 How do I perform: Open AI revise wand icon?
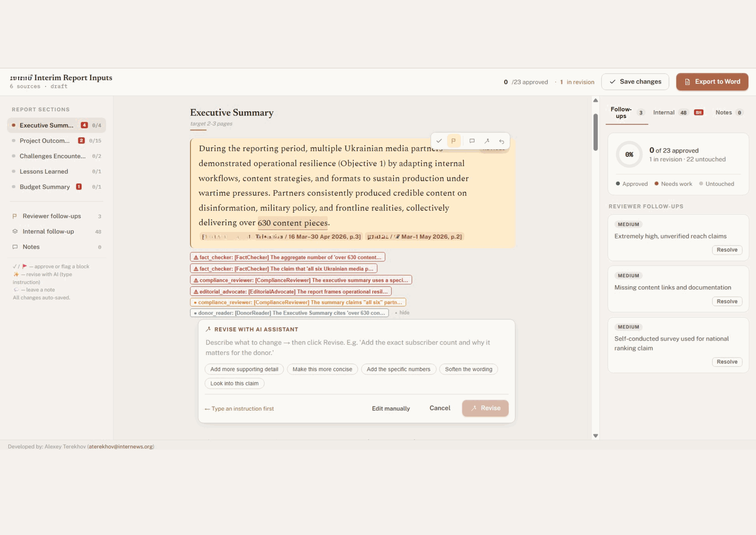click(x=487, y=141)
